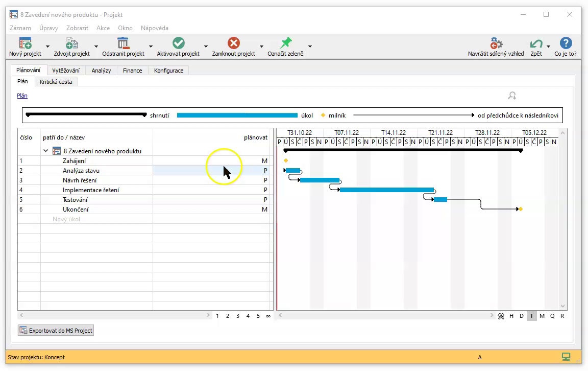Click the Zpět undo arrow icon

pos(536,43)
